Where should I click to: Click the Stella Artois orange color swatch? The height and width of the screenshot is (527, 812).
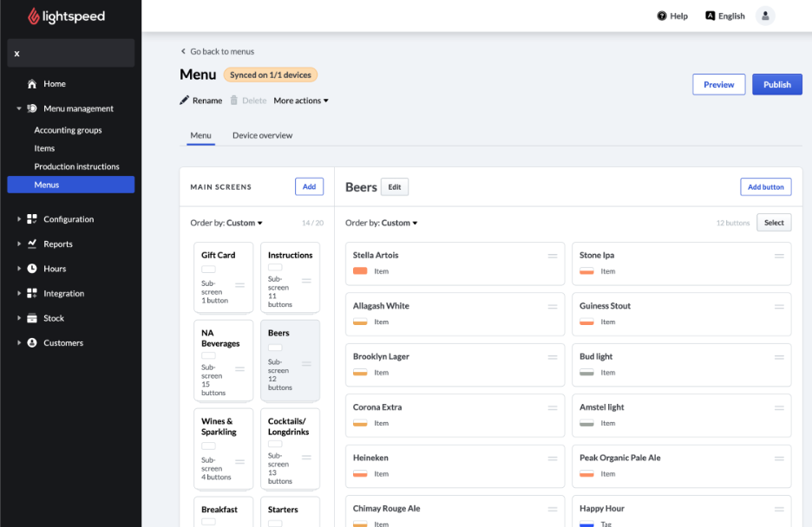(360, 271)
